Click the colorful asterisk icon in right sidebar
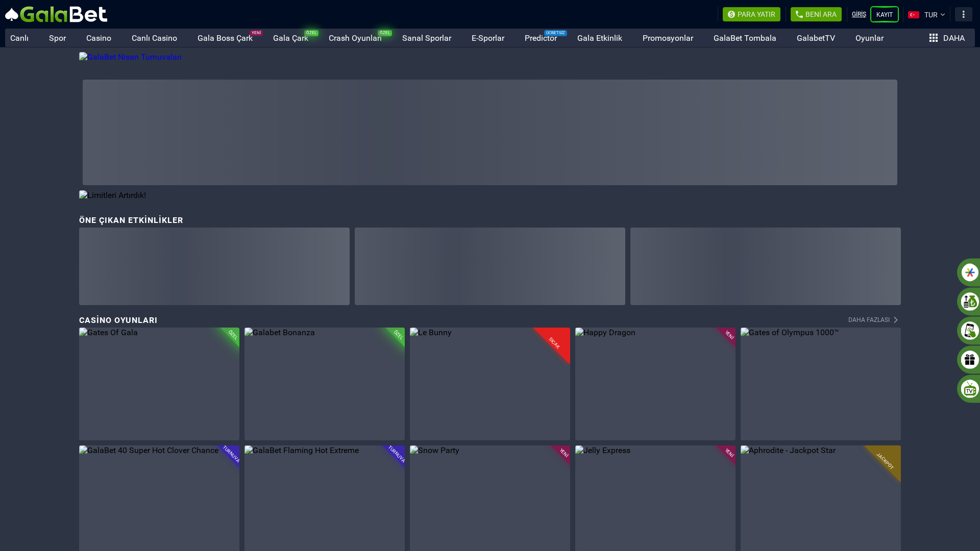The image size is (980, 551). point(969,272)
